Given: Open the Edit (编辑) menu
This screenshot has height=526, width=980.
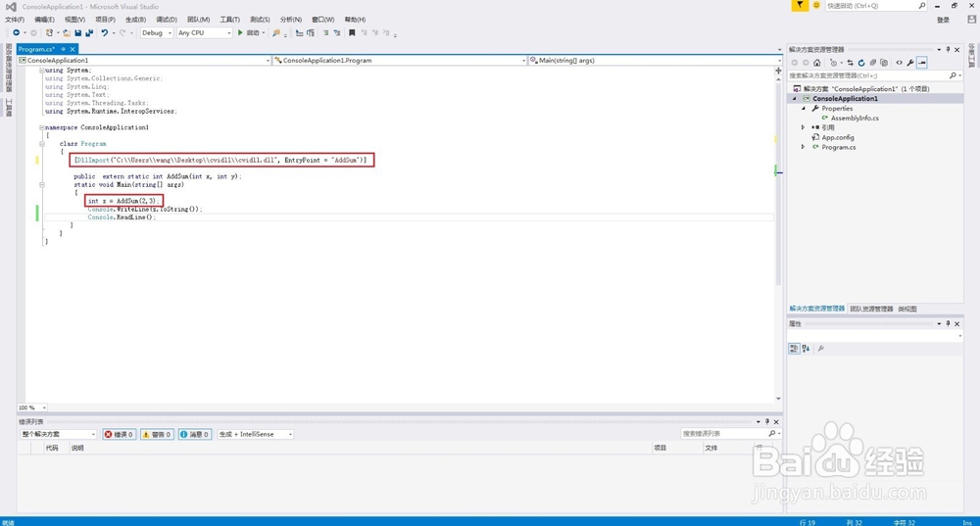Looking at the screenshot, I should (x=44, y=20).
